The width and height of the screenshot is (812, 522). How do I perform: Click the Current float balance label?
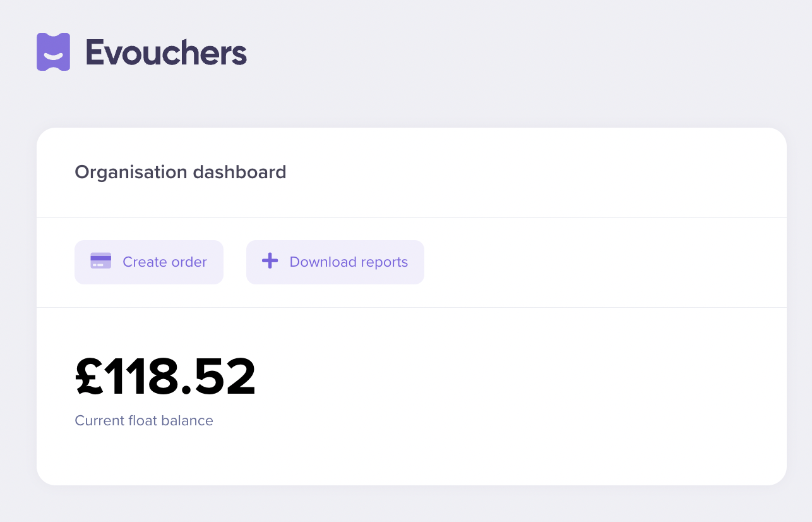(144, 420)
